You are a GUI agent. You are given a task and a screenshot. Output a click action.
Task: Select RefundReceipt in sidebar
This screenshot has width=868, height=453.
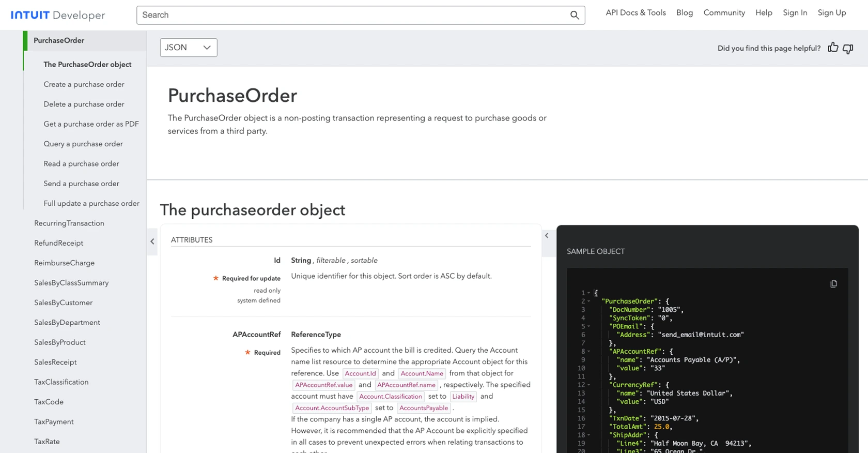tap(58, 243)
